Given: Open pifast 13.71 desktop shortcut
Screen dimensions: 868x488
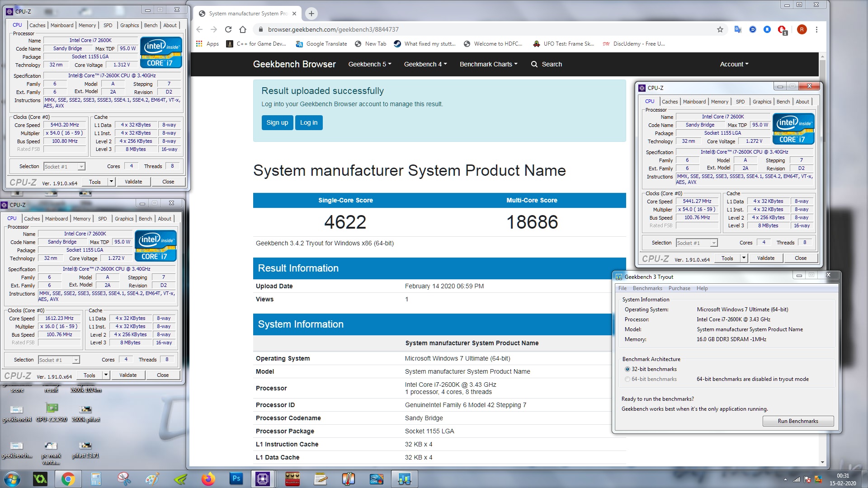Looking at the screenshot, I should 85,450.
